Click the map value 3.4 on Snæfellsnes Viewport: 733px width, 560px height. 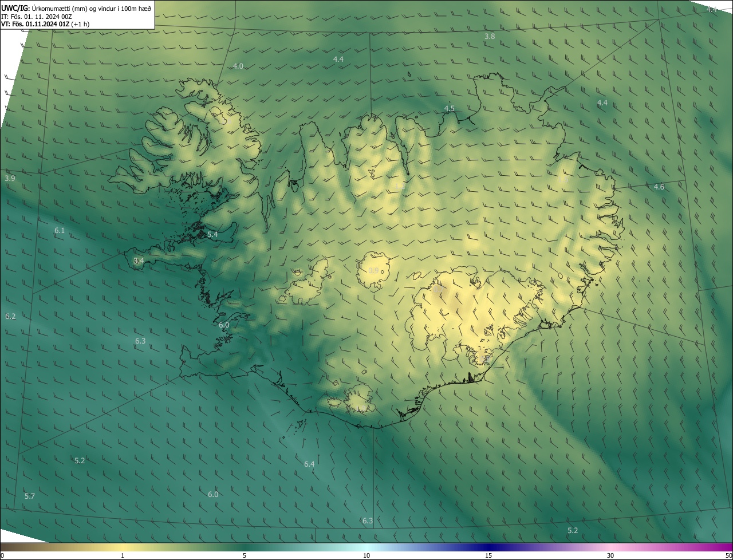[x=139, y=261]
